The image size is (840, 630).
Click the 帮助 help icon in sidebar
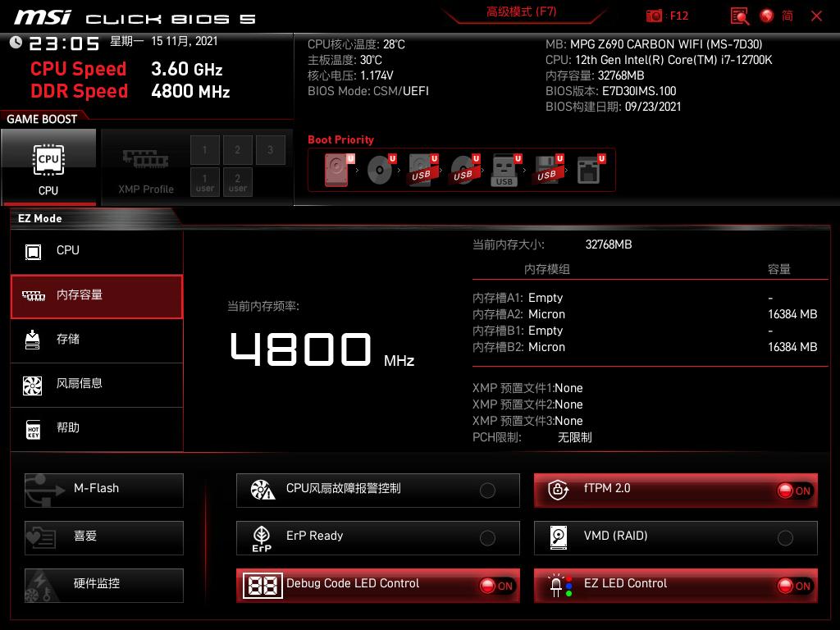click(33, 429)
